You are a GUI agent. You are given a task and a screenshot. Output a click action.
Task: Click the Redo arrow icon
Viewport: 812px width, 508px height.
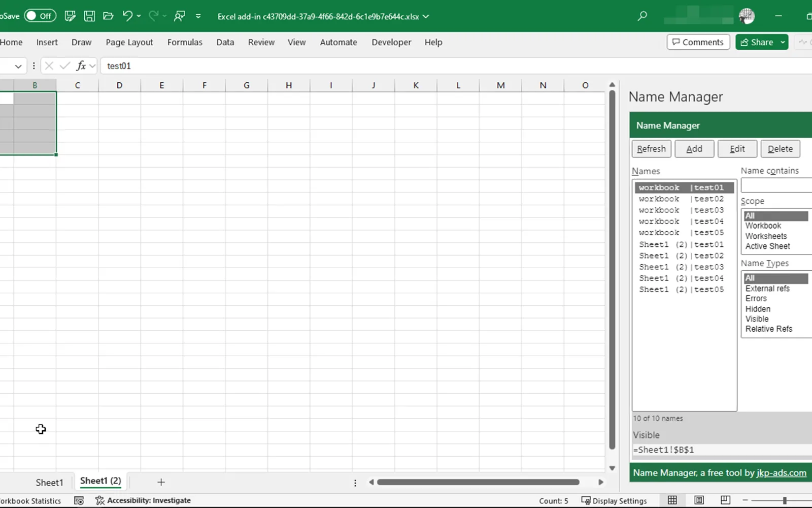click(153, 16)
